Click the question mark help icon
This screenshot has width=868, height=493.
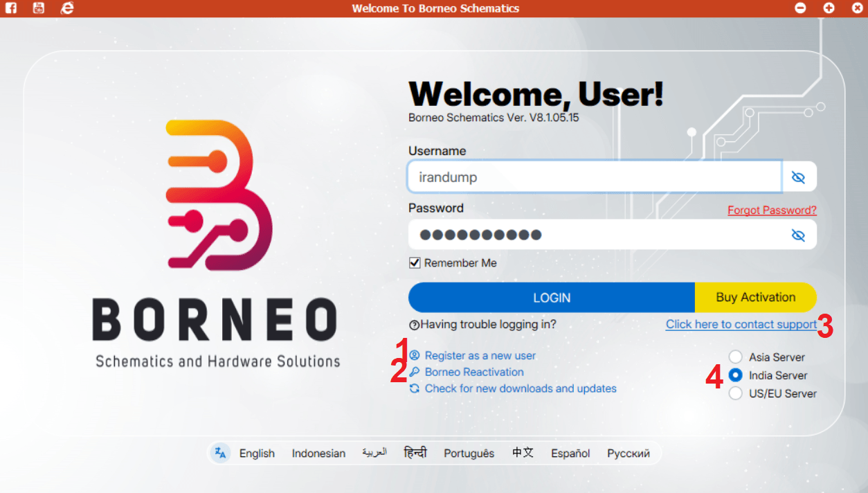pyautogui.click(x=414, y=325)
